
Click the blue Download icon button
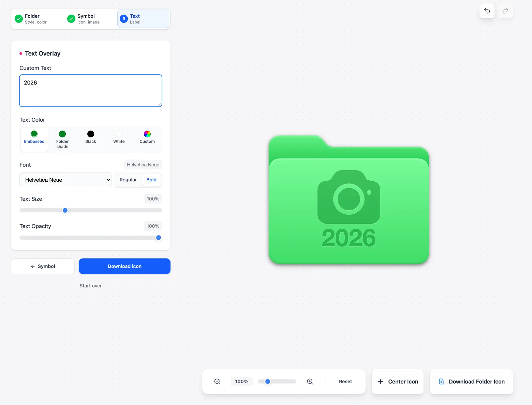click(x=124, y=266)
